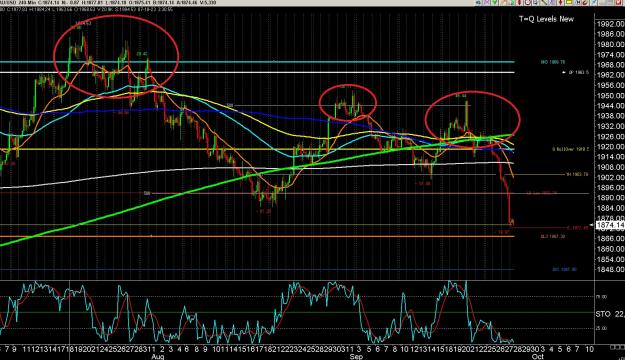Click the 1950.00 price axis label
Screen dimensions: 625x360
610,96
